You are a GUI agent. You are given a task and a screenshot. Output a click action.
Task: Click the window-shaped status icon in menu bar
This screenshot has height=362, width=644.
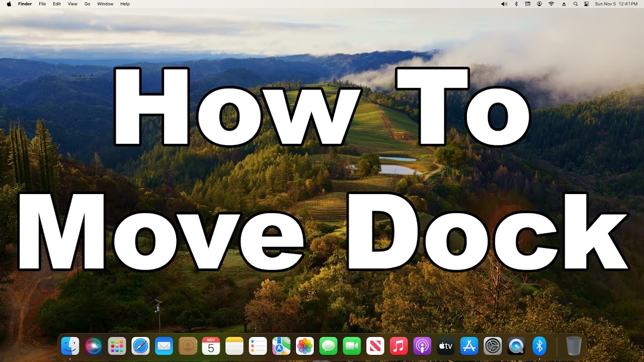[x=528, y=4]
